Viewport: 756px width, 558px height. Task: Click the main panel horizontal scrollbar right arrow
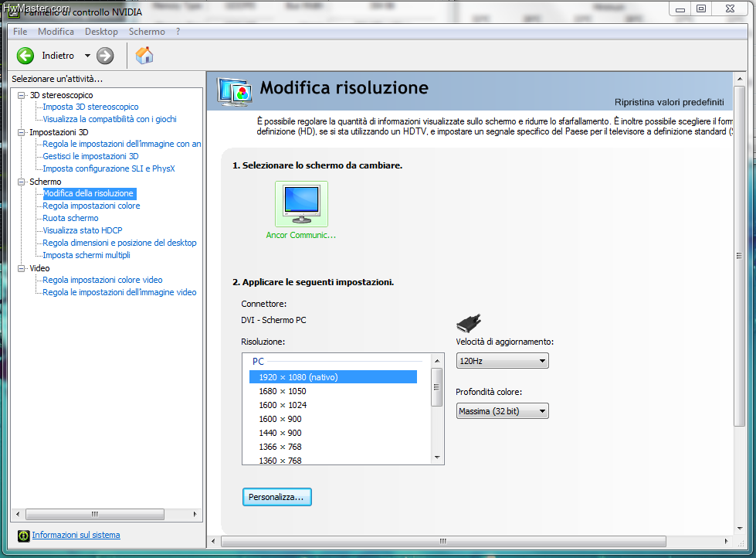[727, 542]
